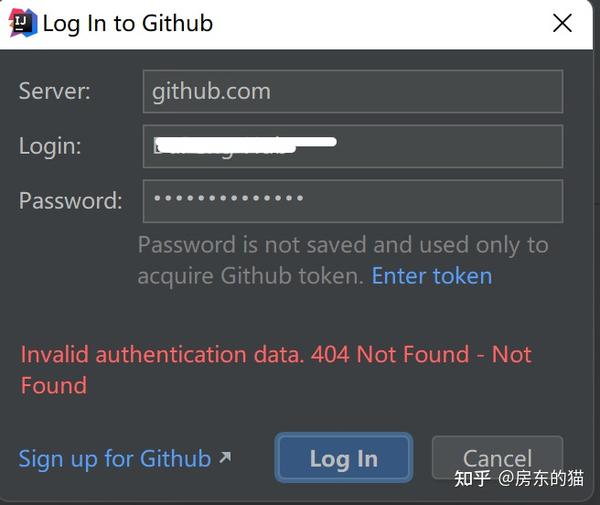Click the Log In to Github title text
Screen dimensions: 600x505
(128, 23)
